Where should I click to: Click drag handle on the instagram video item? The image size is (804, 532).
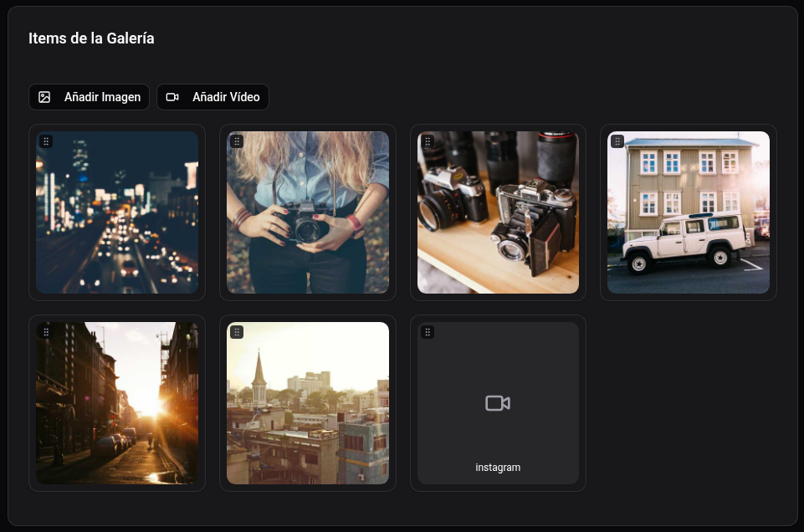click(x=428, y=332)
